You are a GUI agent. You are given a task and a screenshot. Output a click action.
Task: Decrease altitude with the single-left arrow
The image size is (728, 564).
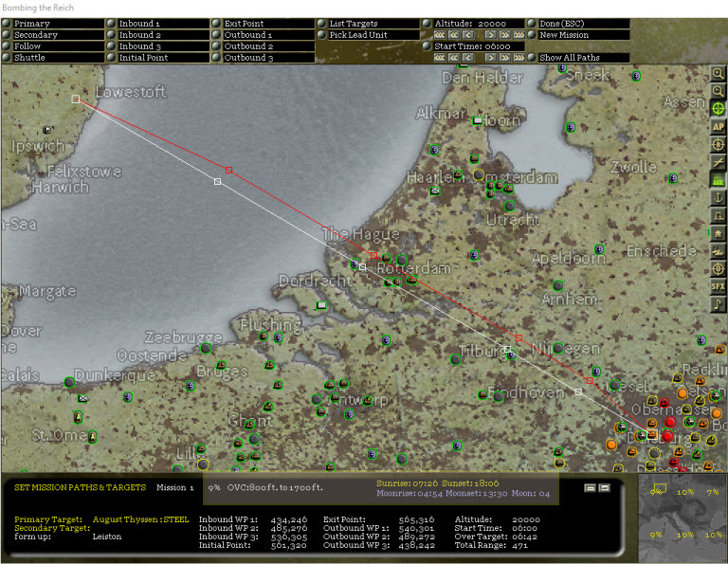click(x=468, y=35)
